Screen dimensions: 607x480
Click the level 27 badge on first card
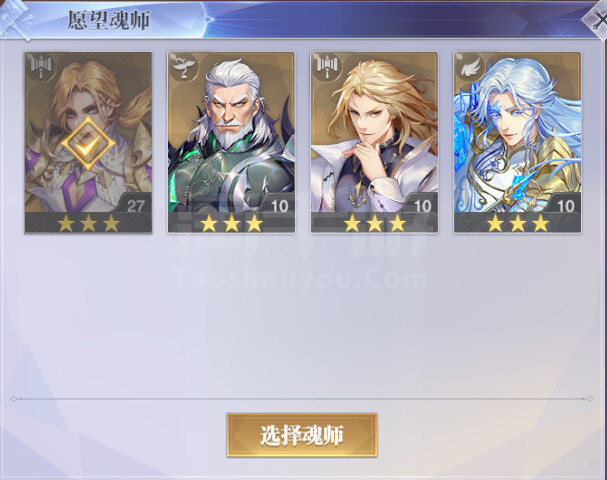(135, 204)
